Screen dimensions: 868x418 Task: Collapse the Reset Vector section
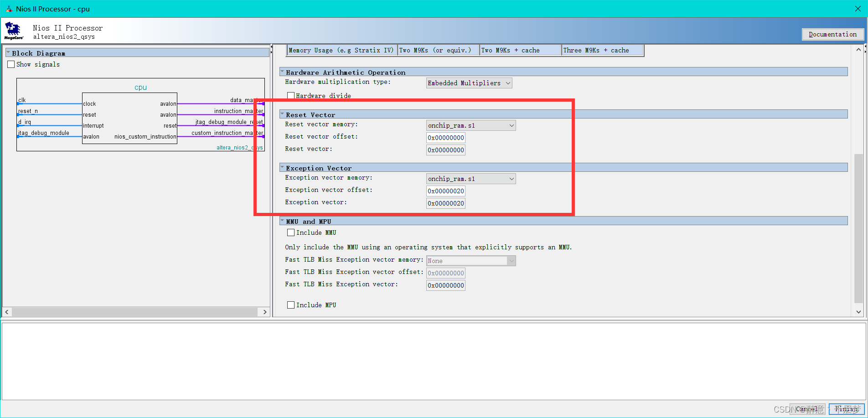coord(282,114)
